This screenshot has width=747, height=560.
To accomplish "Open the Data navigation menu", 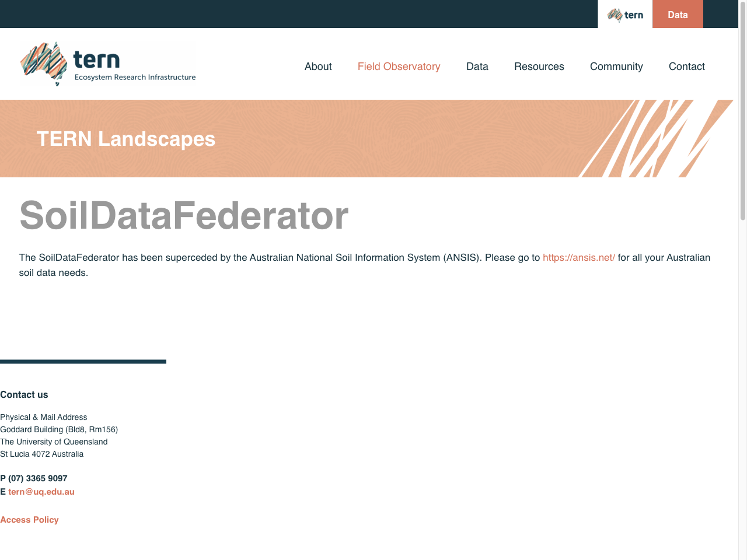I will tap(477, 66).
